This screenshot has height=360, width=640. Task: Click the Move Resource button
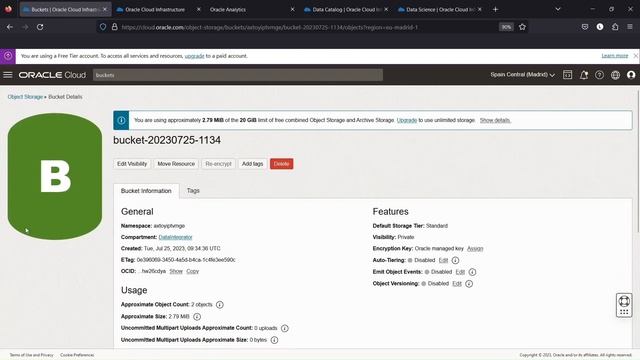(x=176, y=164)
